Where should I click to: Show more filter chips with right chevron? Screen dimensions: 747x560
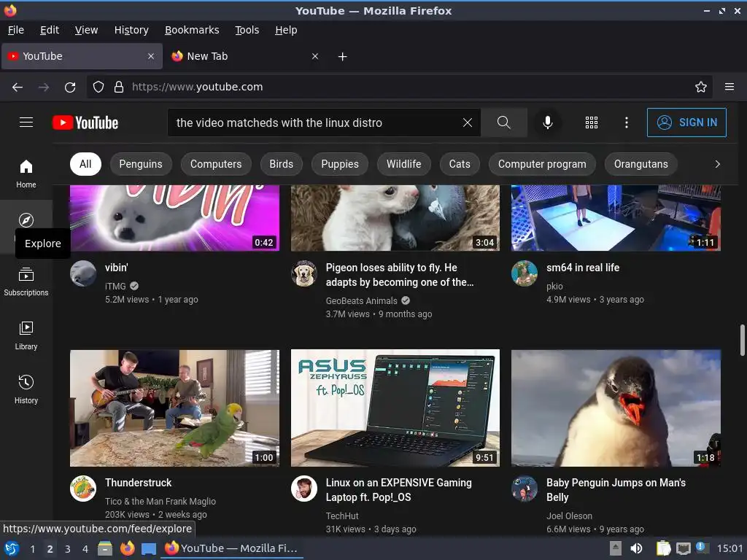click(x=718, y=164)
